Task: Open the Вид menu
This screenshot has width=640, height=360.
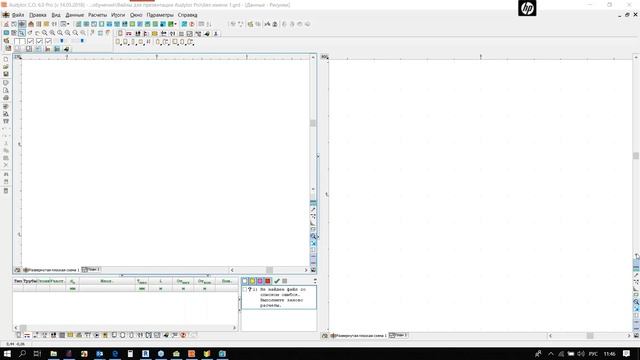Action: click(x=56, y=15)
